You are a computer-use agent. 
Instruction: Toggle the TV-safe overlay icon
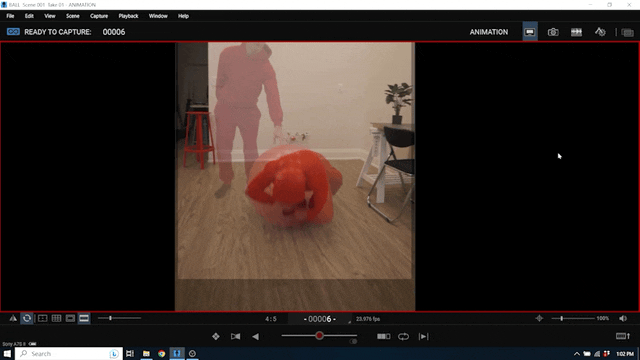click(x=42, y=318)
